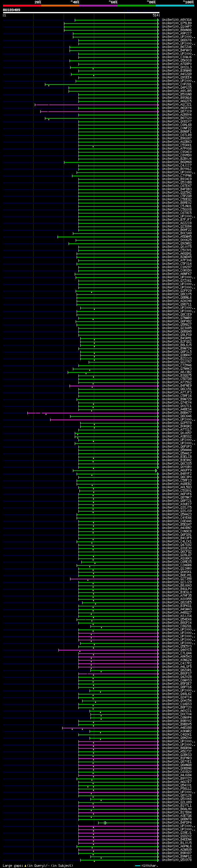Select hit label UniRef100_B4FNE9
Screen dimensions: 197x868
pos(177,386)
